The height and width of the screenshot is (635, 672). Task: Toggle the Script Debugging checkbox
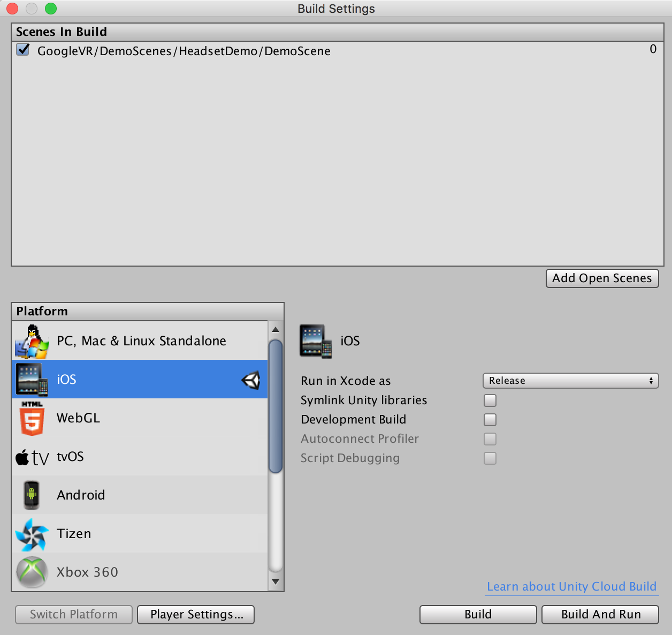[x=490, y=458]
